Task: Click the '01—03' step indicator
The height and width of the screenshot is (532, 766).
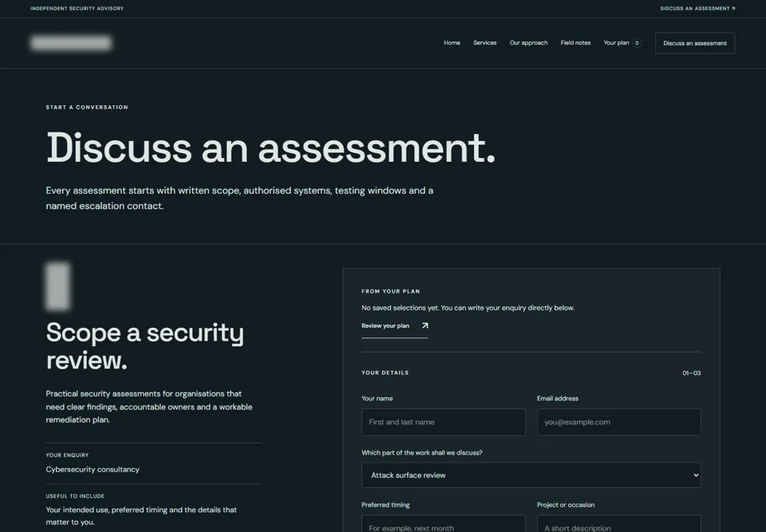Action: [691, 373]
